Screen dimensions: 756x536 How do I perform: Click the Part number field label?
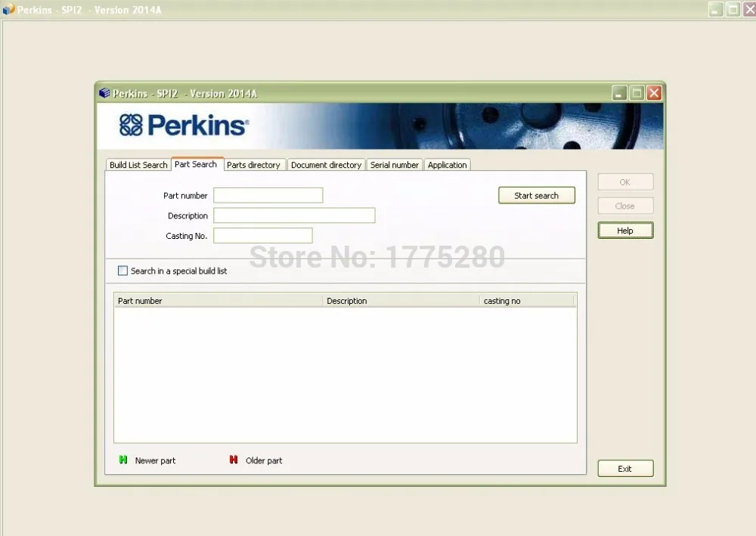(185, 196)
